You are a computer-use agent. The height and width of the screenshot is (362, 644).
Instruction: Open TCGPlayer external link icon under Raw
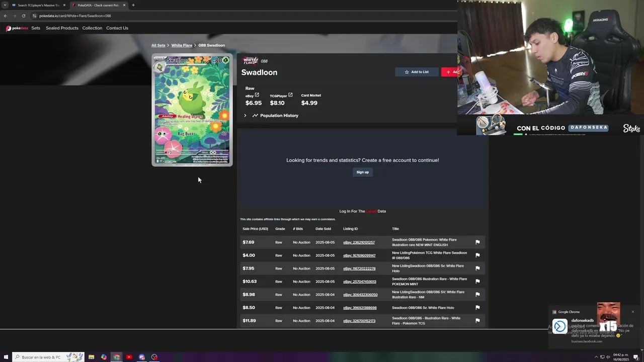(x=290, y=95)
